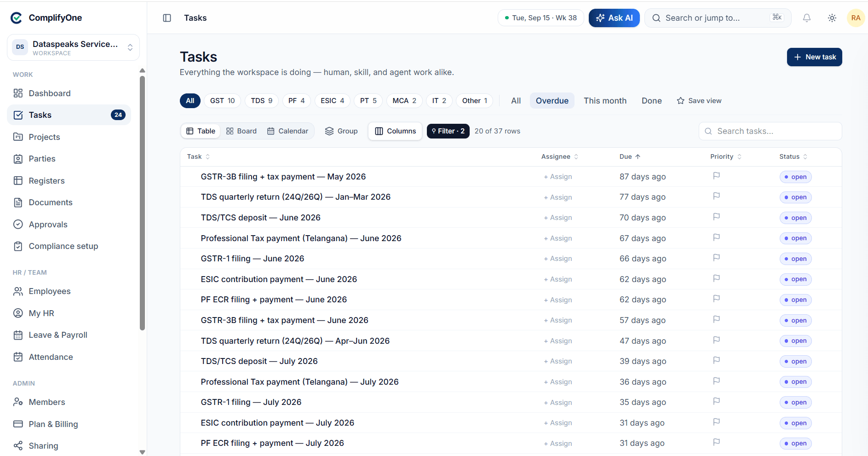Filter by PT 5 chip
This screenshot has height=456, width=868.
tap(368, 101)
